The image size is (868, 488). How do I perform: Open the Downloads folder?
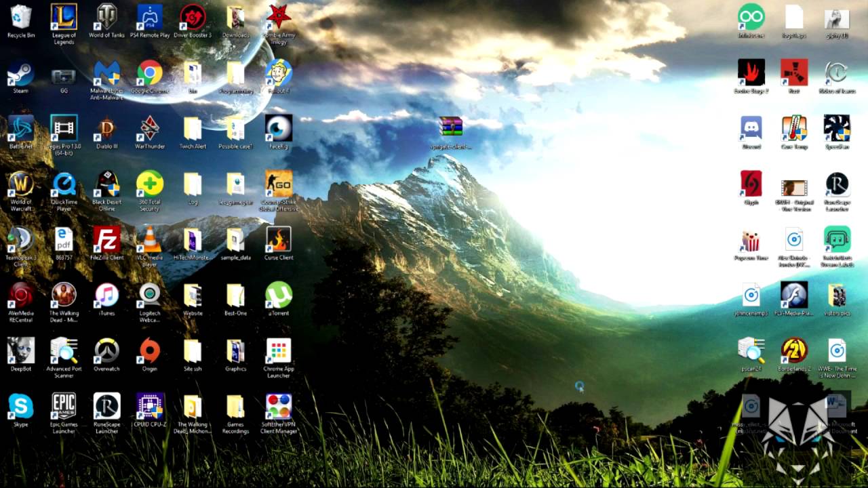235,17
